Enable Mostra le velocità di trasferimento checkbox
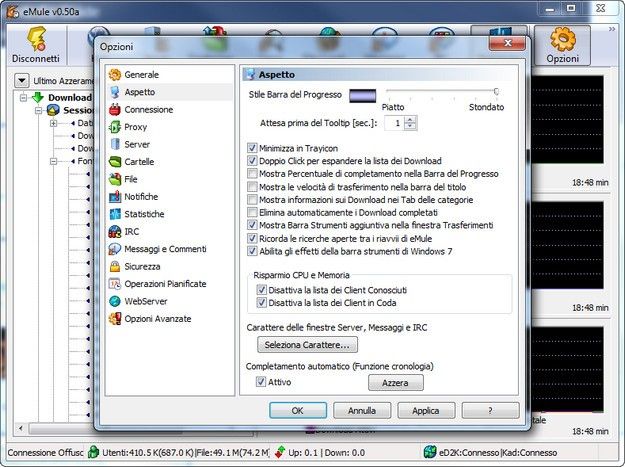Image resolution: width=625 pixels, height=467 pixels. click(252, 187)
